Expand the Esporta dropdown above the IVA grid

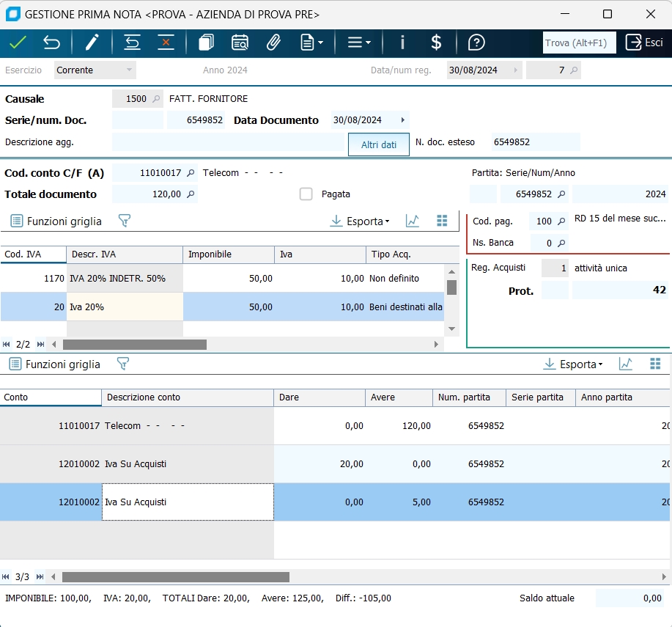[x=360, y=221]
